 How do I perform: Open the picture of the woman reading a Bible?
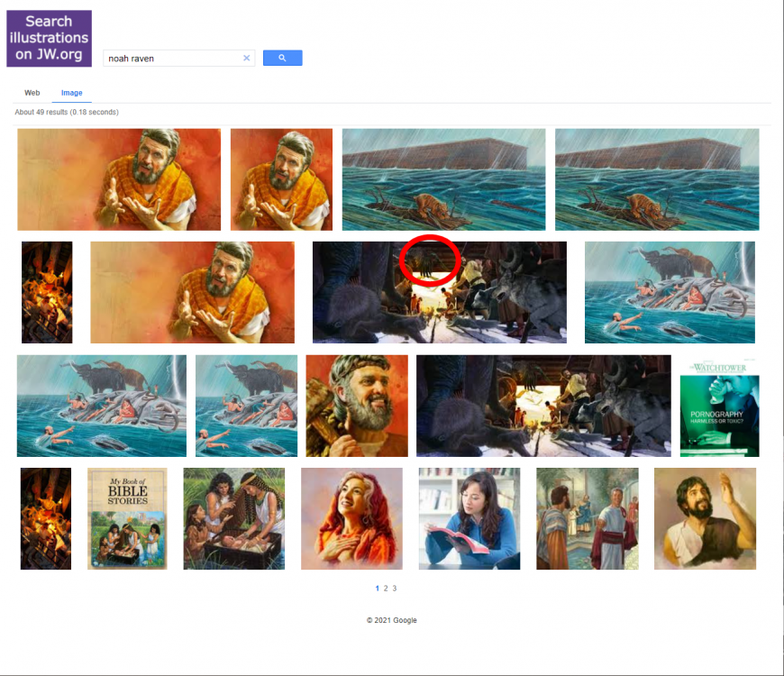pyautogui.click(x=468, y=518)
